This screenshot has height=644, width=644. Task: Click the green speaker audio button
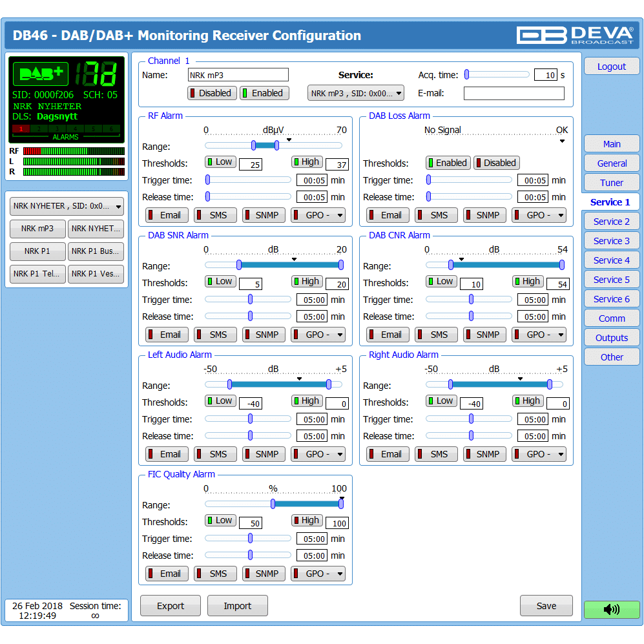611,609
